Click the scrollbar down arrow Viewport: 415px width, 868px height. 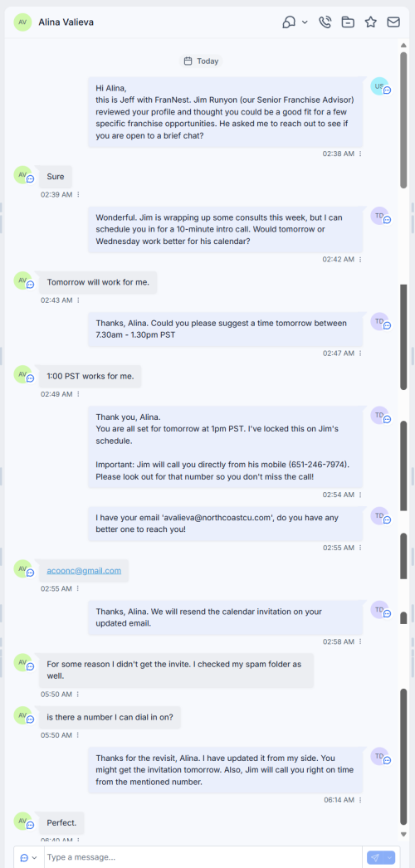[403, 834]
